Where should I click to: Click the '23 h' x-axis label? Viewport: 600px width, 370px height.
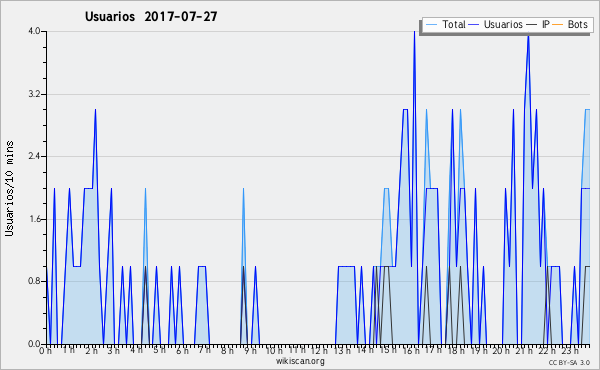pyautogui.click(x=570, y=351)
